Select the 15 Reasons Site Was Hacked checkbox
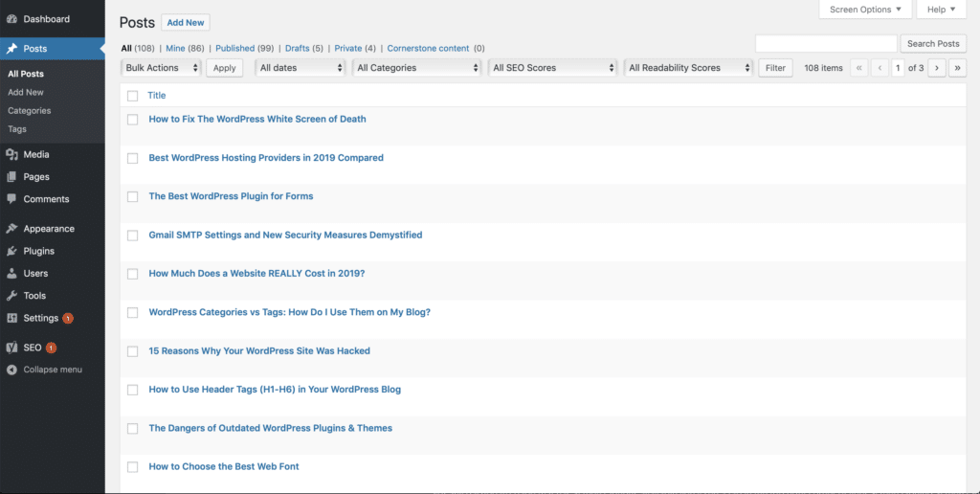The width and height of the screenshot is (980, 494). pyautogui.click(x=132, y=351)
